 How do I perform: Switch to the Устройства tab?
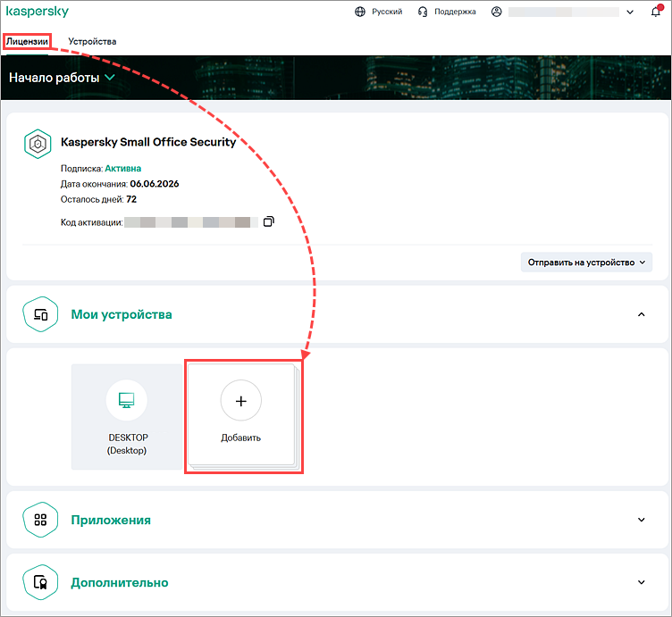click(x=92, y=42)
